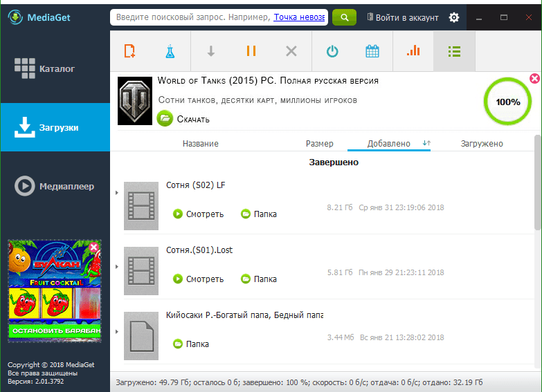Screen dimensions: 542x392
Task: Toggle the list view icon
Action: (x=454, y=51)
